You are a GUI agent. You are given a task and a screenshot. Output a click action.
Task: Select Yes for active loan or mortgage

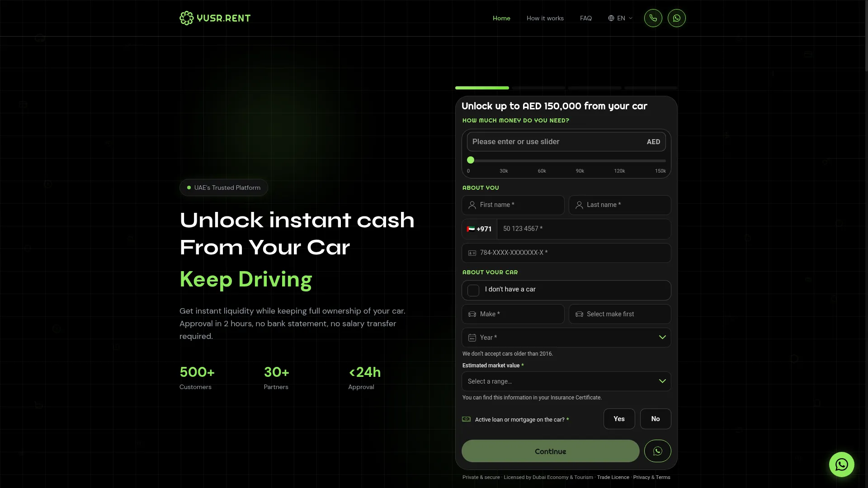[619, 419]
